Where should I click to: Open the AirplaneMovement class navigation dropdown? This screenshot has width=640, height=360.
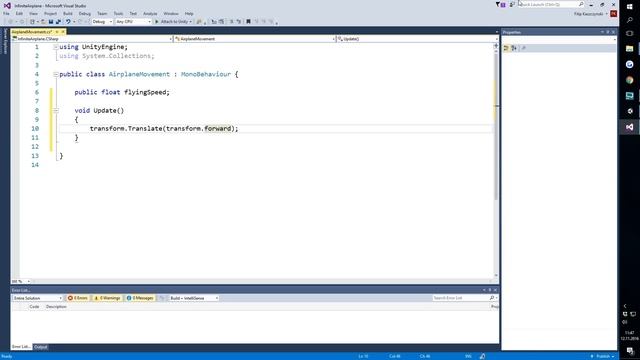point(255,39)
